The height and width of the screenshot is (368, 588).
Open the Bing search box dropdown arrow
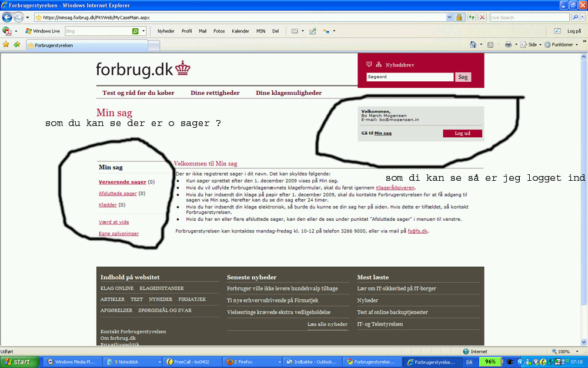pos(143,31)
